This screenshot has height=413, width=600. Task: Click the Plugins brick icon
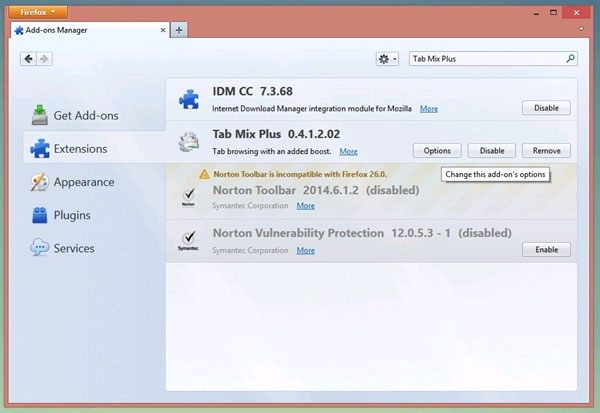pos(40,215)
